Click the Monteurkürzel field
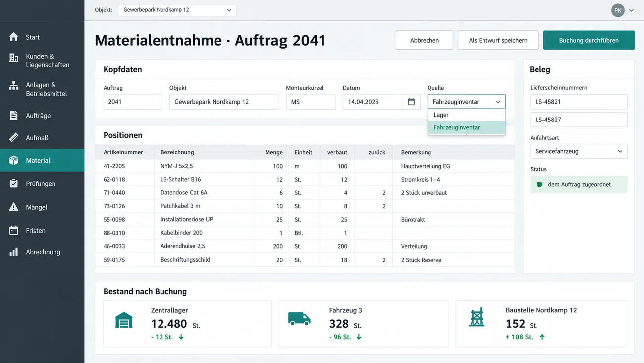644x363 pixels. pyautogui.click(x=311, y=102)
